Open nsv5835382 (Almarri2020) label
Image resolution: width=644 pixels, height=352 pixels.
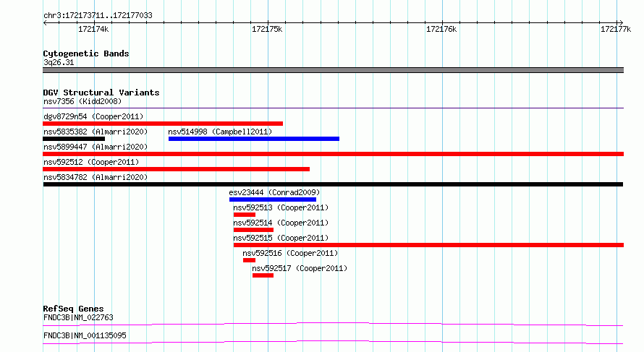coord(96,132)
